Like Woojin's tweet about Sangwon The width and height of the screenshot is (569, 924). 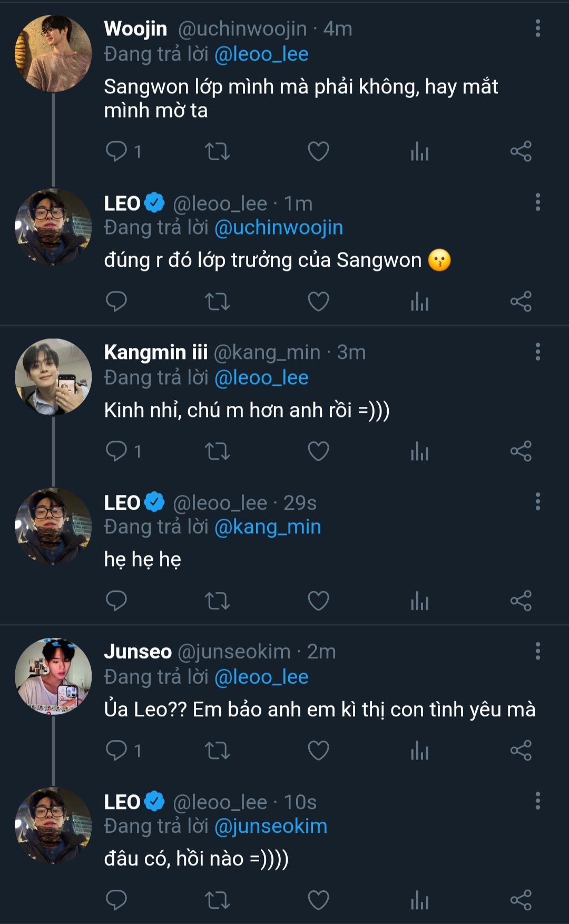click(318, 152)
